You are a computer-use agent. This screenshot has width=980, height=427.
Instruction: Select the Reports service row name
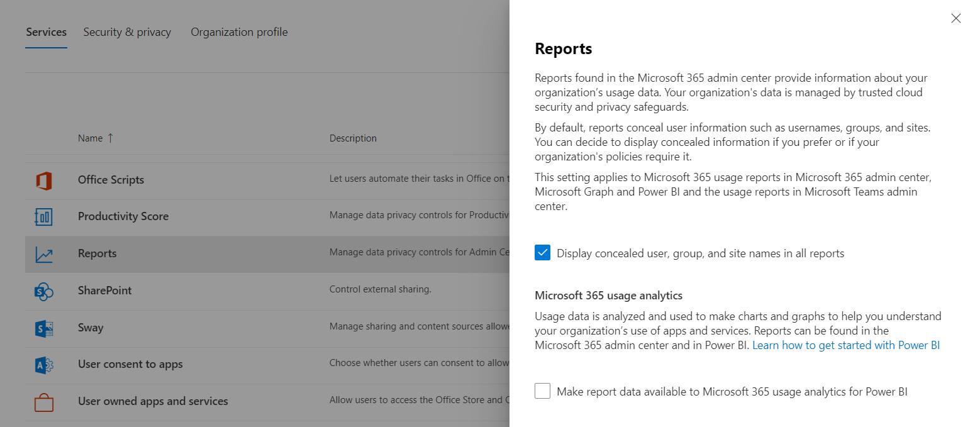pos(97,253)
